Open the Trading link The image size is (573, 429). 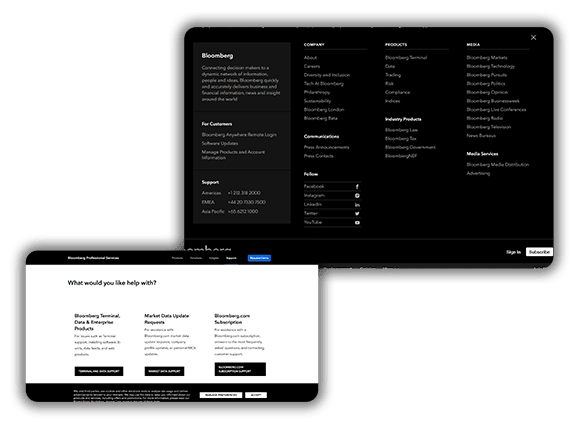(x=393, y=75)
